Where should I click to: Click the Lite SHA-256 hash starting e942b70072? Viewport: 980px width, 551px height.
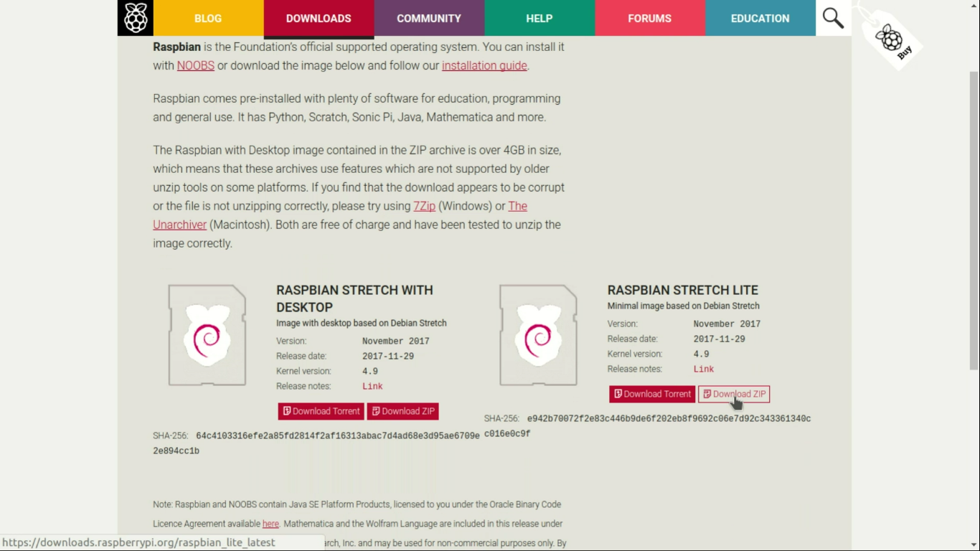648,426
